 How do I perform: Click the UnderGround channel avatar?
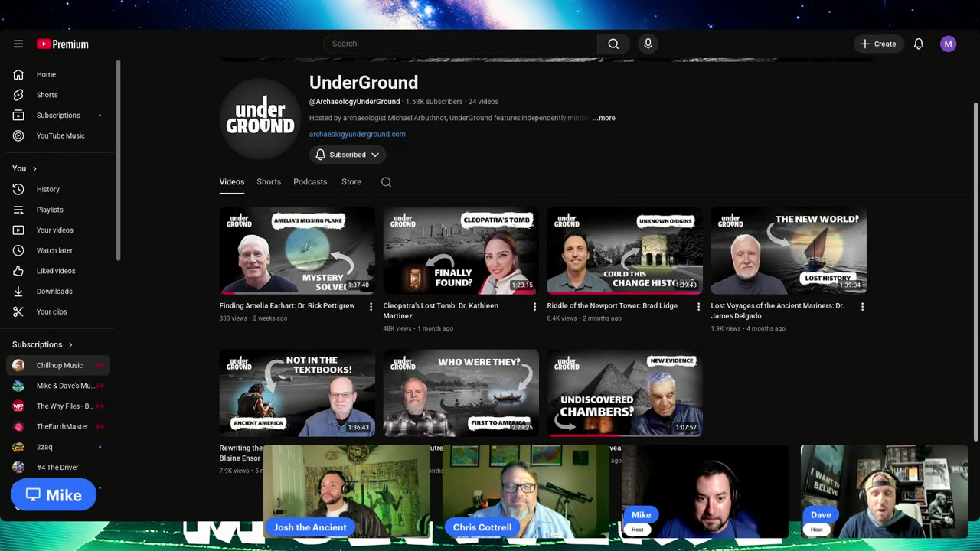260,118
